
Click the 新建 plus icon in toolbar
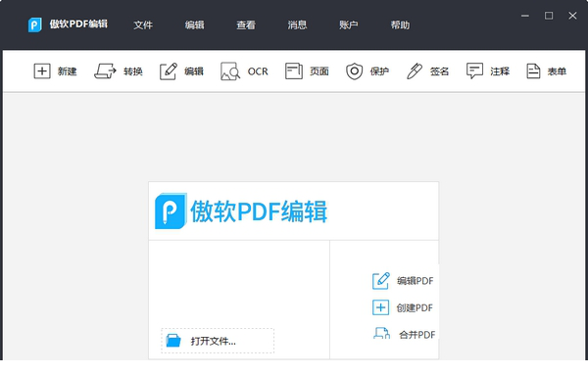click(x=42, y=70)
